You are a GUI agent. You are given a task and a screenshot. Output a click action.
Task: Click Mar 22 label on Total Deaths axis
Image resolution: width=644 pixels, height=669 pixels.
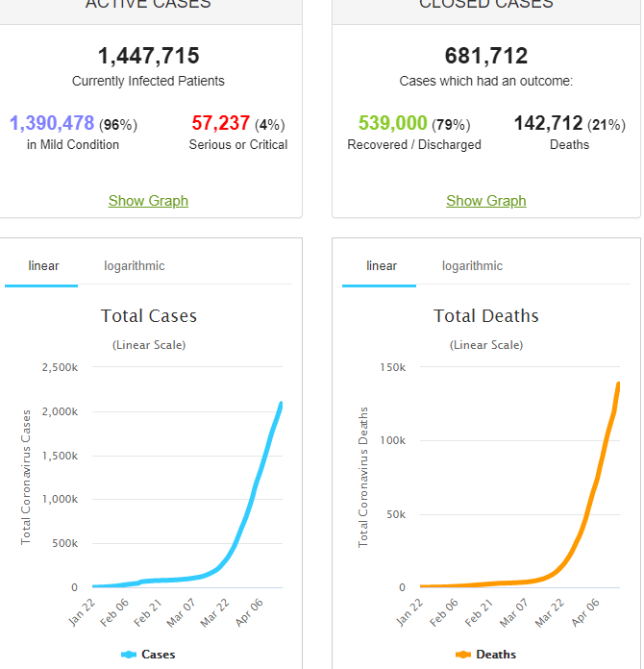tap(552, 611)
